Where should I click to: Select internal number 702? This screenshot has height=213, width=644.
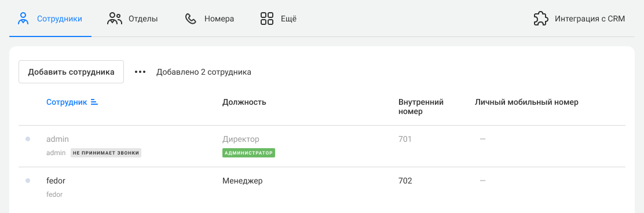click(405, 181)
